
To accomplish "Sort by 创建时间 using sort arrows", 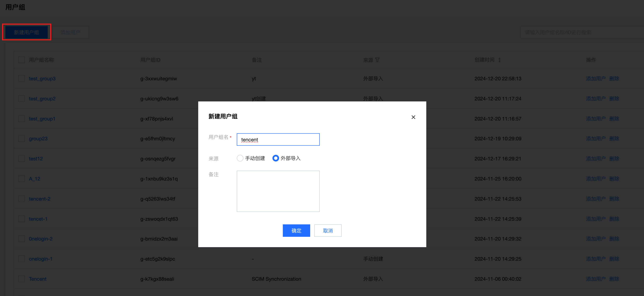I will click(499, 60).
